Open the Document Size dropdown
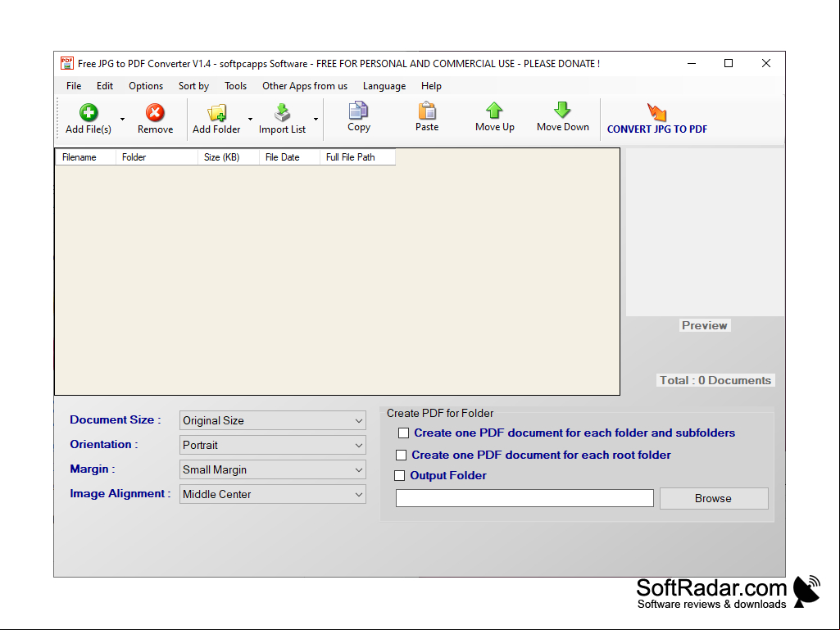The width and height of the screenshot is (840, 630). point(273,420)
